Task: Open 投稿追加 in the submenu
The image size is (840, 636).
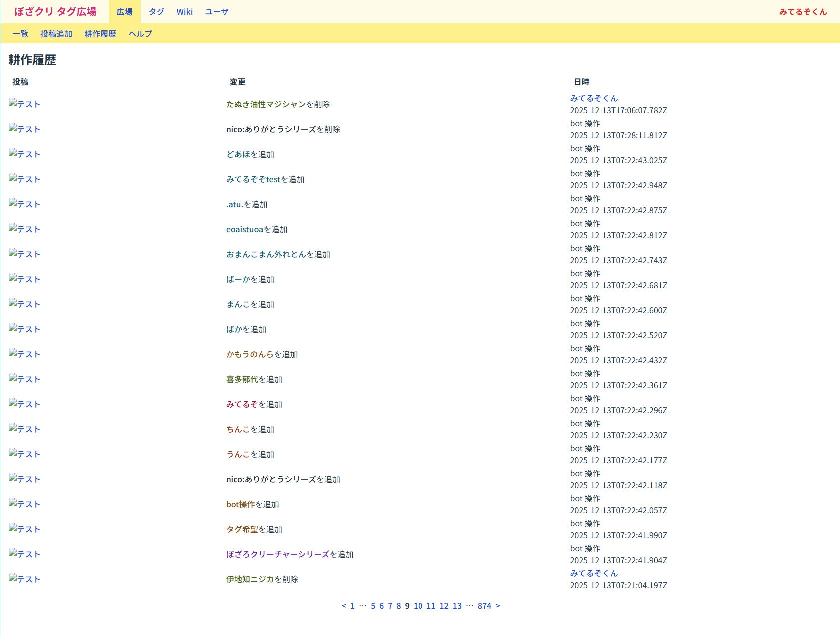Action: click(56, 34)
